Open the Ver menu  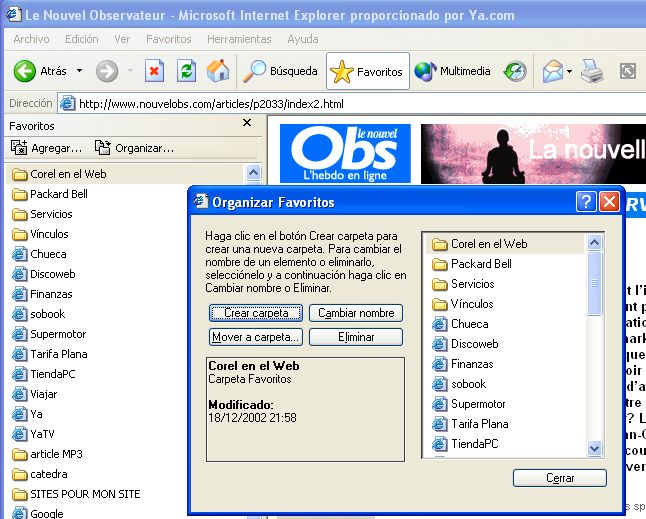pos(122,39)
